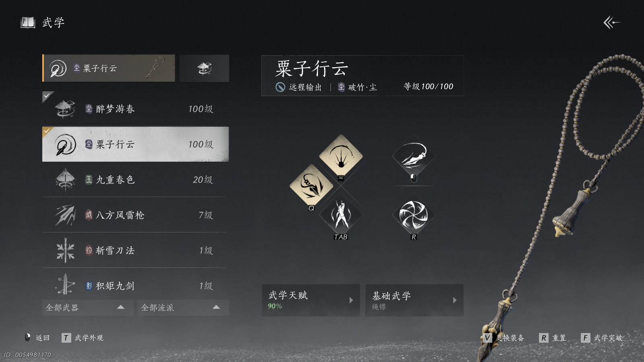Click the Q-key skill diamond icon
The width and height of the screenshot is (644, 362).
point(312,186)
